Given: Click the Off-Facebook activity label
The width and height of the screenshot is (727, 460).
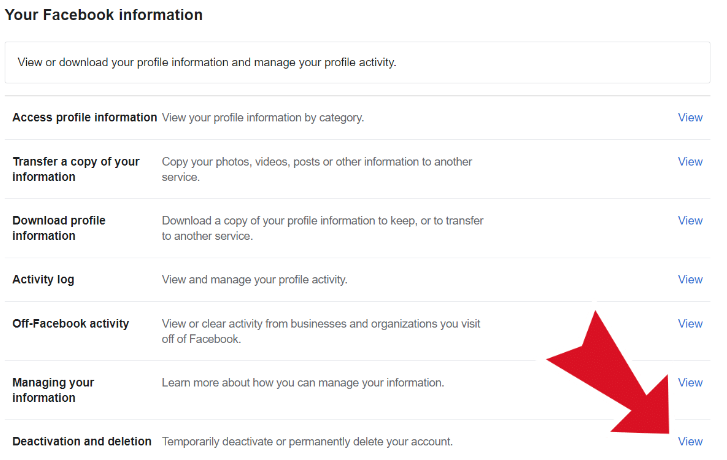Looking at the screenshot, I should (70, 323).
